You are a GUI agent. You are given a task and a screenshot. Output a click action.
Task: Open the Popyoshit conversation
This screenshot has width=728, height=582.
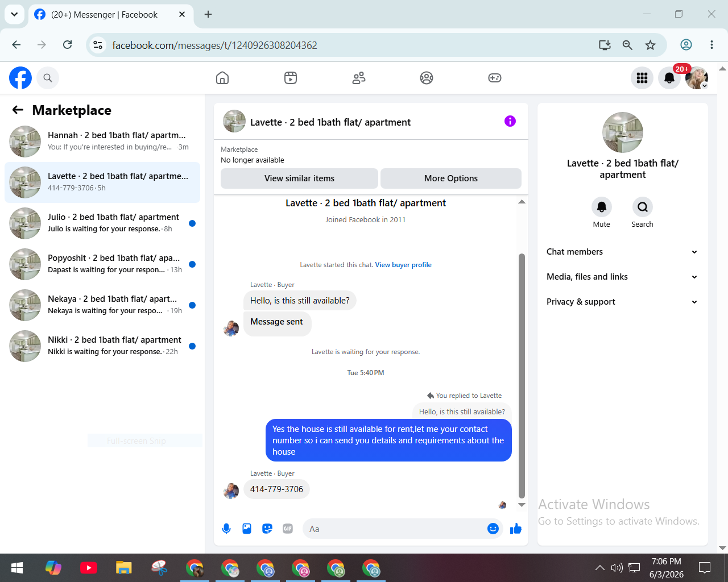click(x=102, y=264)
